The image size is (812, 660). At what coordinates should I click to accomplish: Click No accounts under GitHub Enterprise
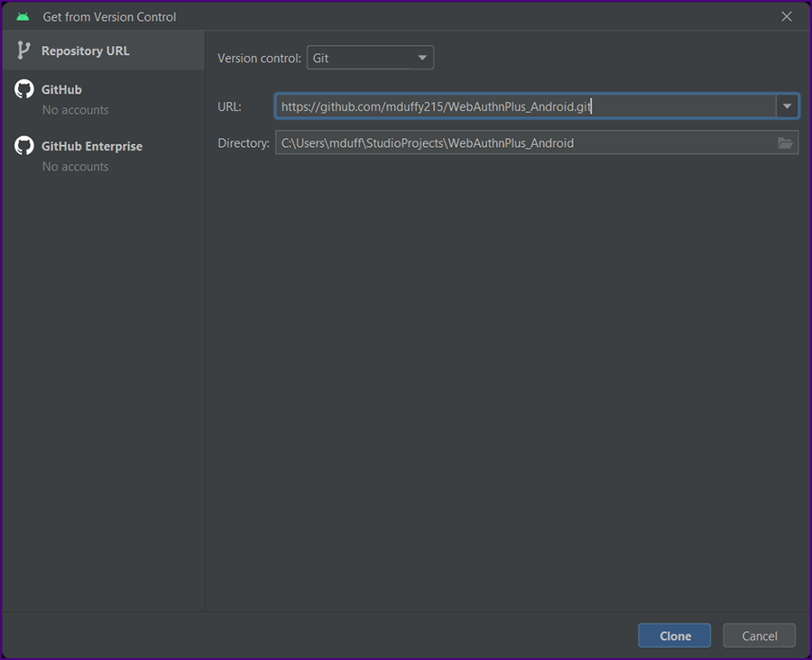click(x=76, y=167)
